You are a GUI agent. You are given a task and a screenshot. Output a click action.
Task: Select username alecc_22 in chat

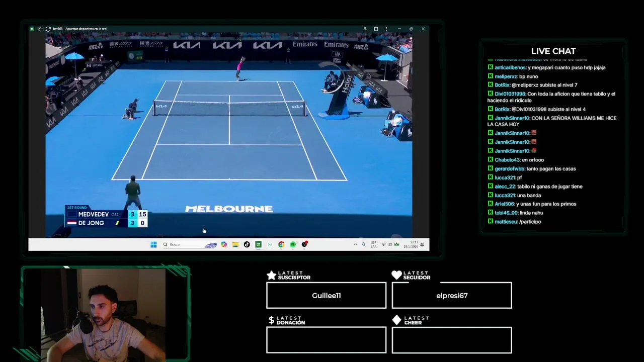click(505, 187)
